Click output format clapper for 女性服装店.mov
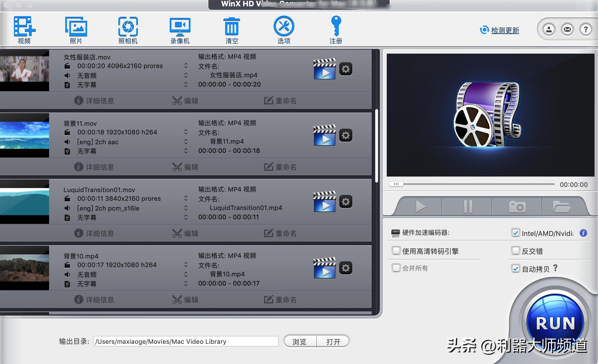 pos(325,69)
